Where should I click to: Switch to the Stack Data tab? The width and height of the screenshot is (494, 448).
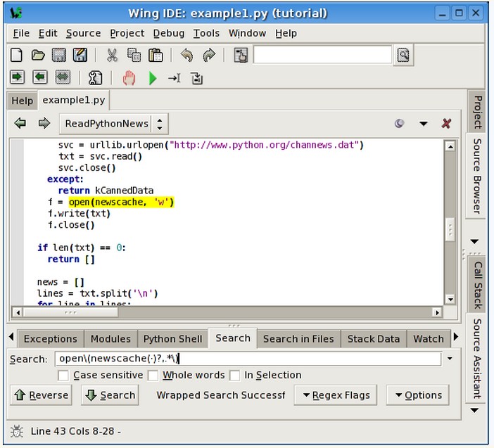pos(374,339)
